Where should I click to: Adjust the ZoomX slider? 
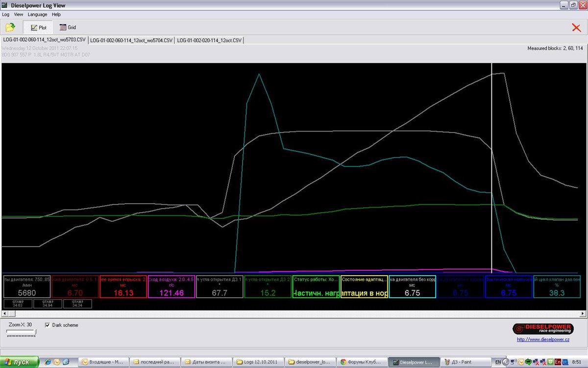click(21, 332)
